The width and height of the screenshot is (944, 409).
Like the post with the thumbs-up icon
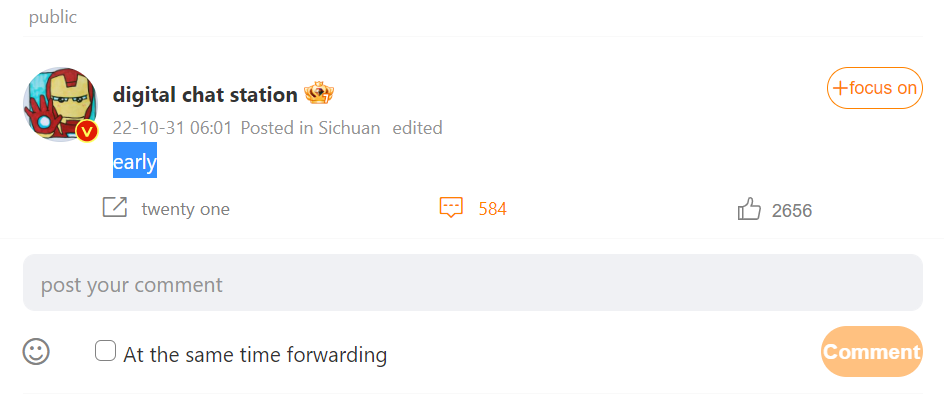(x=750, y=209)
